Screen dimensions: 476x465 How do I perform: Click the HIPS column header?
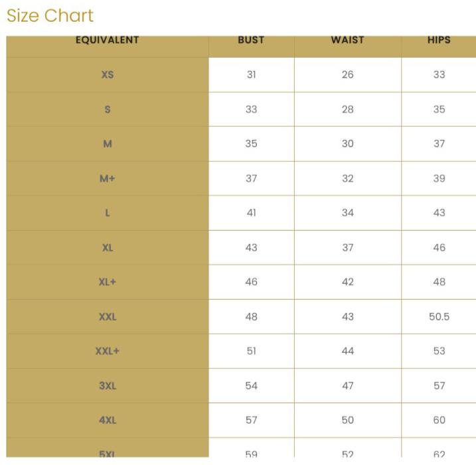439,40
